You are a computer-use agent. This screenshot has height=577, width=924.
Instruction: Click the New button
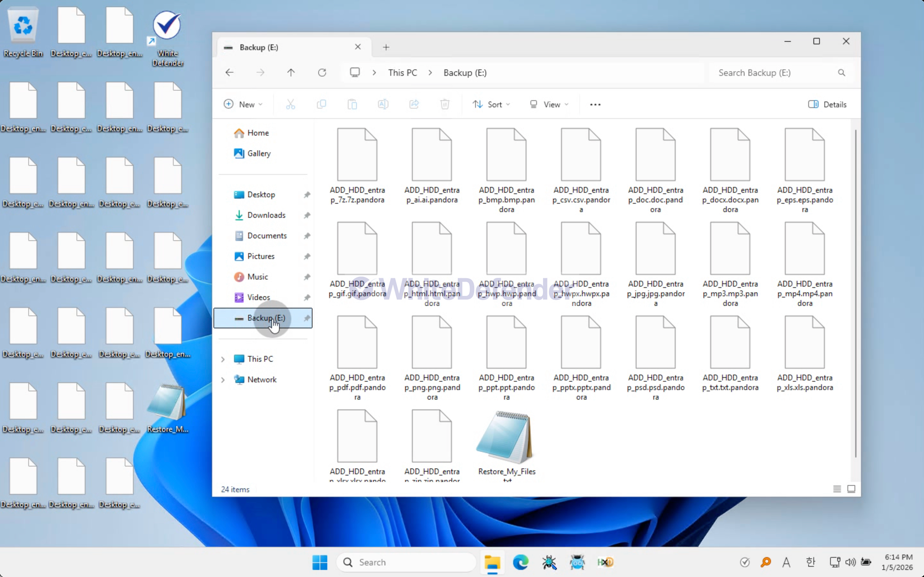click(243, 104)
